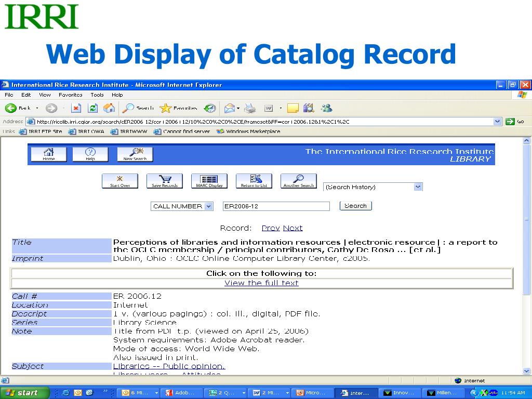Image resolution: width=532 pixels, height=399 pixels.
Task: Click the Mail envelope icon in toolbar
Action: tap(229, 108)
